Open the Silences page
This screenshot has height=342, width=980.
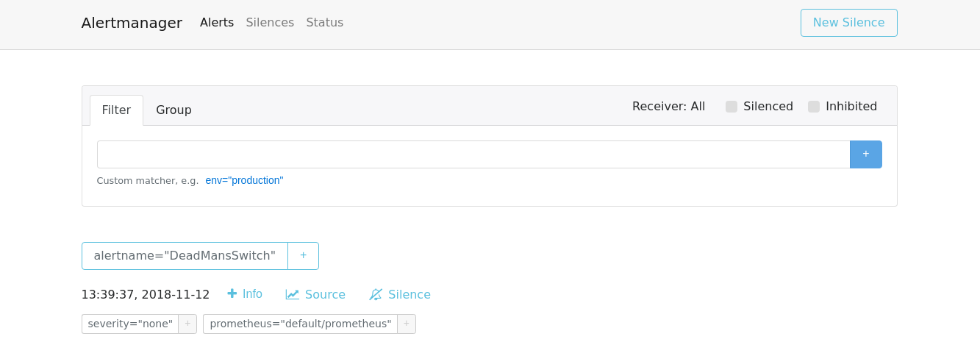click(x=270, y=23)
